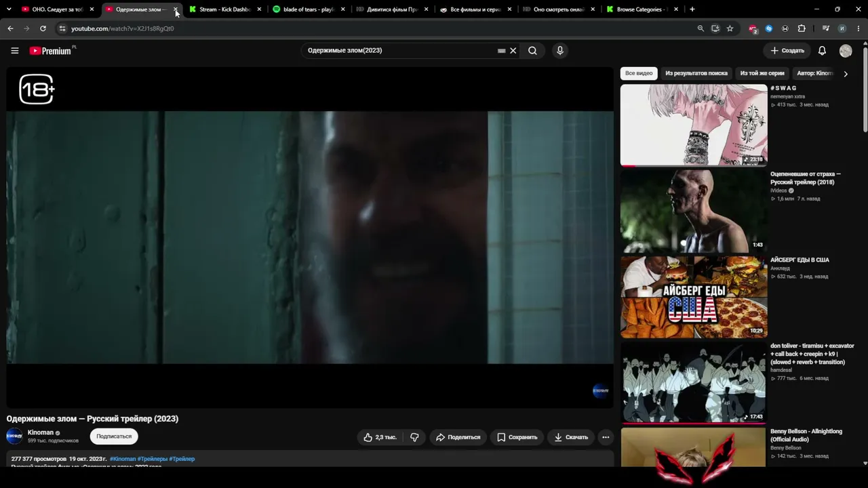Open the don toliver slowed mix thumbnail
Image resolution: width=868 pixels, height=488 pixels.
point(694,382)
